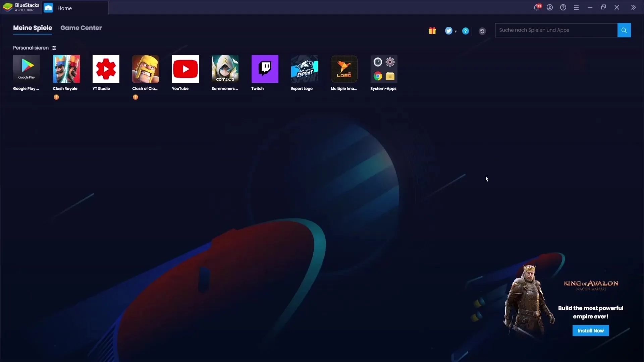The width and height of the screenshot is (644, 362).
Task: Click the gift icon in the toolbar
Action: click(432, 31)
